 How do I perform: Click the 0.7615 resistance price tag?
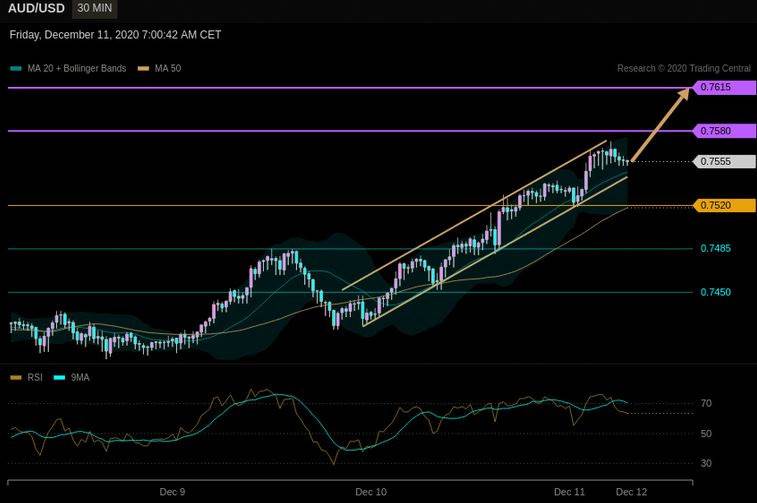tap(724, 87)
